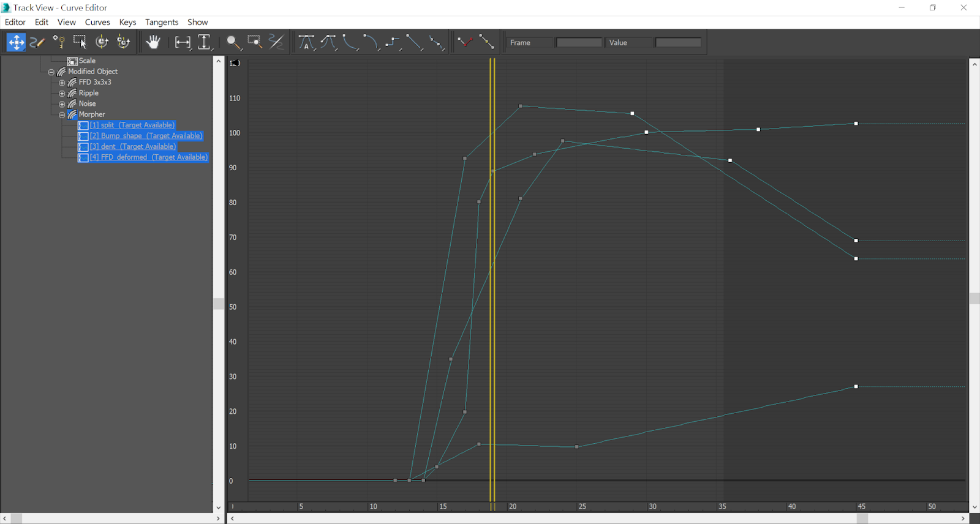Select the [1] split track
This screenshot has width=980, height=524.
point(132,125)
